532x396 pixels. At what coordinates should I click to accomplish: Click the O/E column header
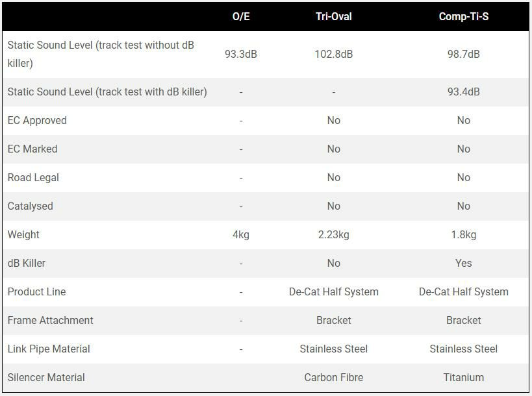click(241, 17)
